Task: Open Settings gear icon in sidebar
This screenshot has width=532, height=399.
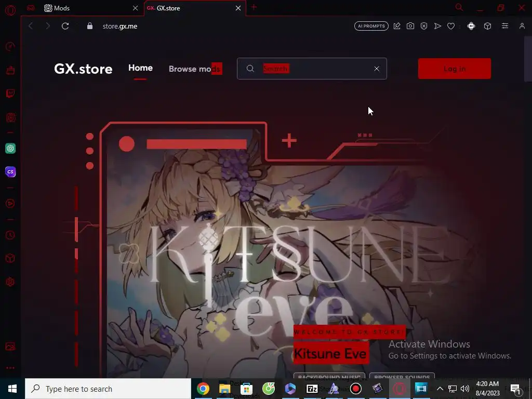Action: [x=10, y=282]
